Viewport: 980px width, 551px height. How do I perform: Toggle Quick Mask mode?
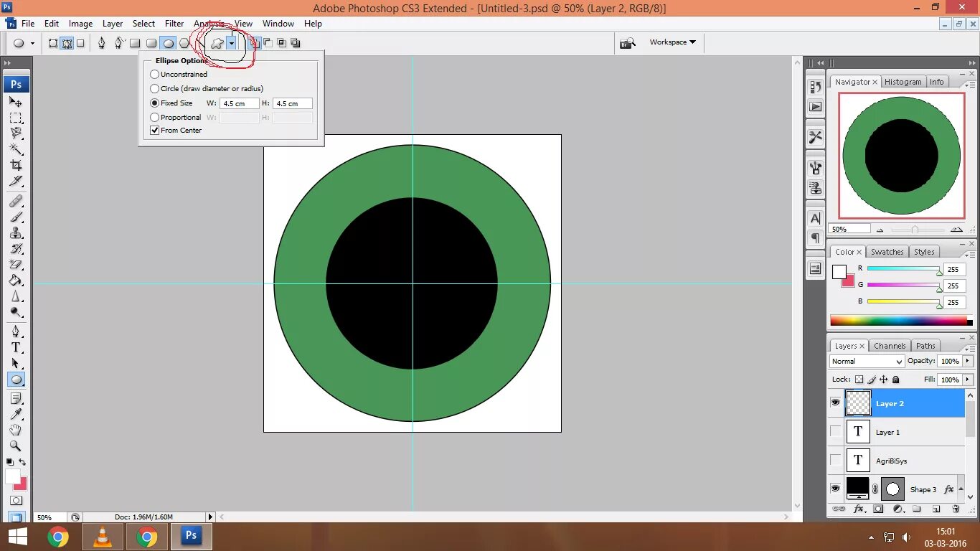(x=16, y=500)
